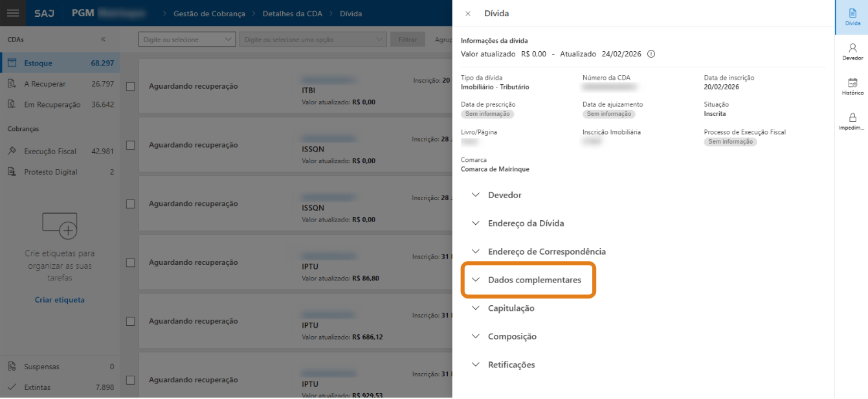
Task: Select the ITBI card checkbox
Action: point(130,87)
